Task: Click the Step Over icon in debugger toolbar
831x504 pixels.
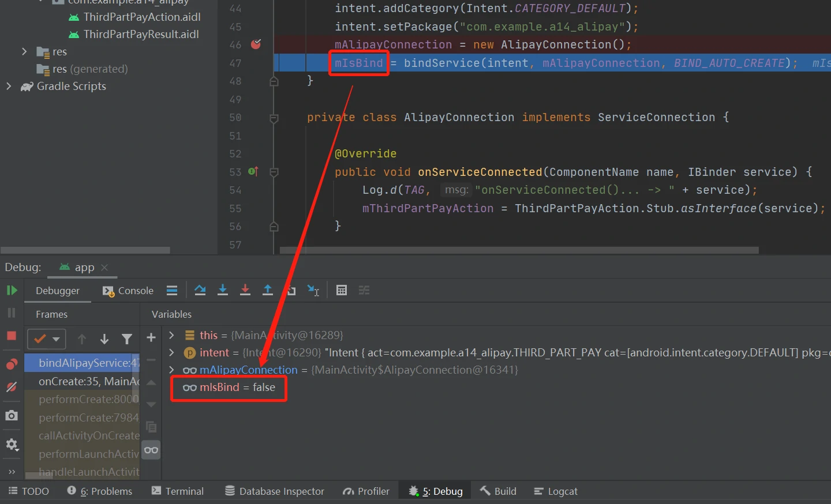Action: point(200,290)
